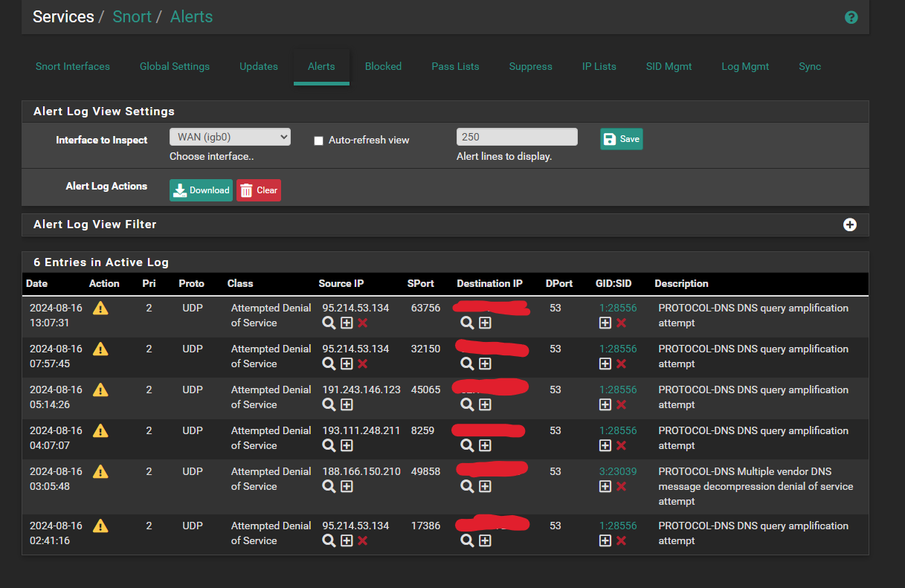Look up destination IP for 13:07:31 alert
905x588 pixels.
[467, 323]
